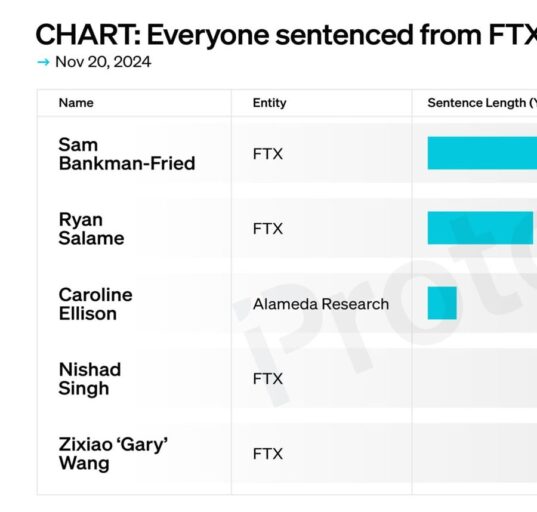Select the Nishad Singh name cell
The image size is (537, 512).
[90, 379]
